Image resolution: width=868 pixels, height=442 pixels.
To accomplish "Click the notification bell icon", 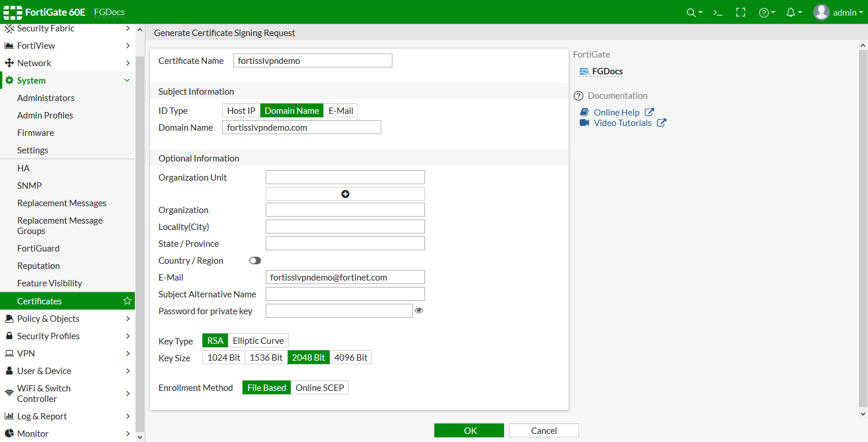I will point(790,12).
